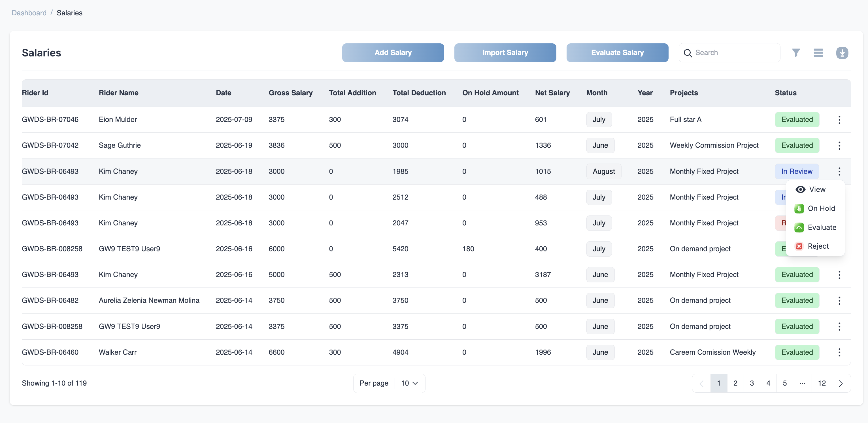
Task: Jump to last page 12
Action: 822,383
